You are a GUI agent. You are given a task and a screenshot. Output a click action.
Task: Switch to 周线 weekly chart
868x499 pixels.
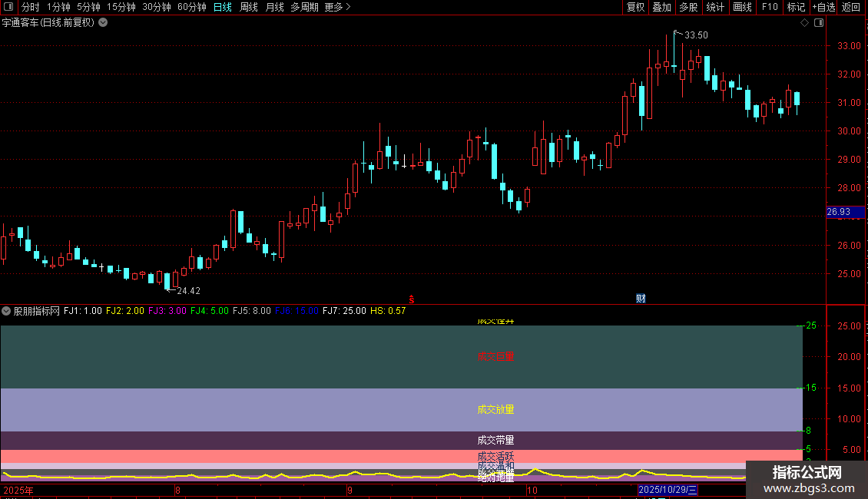(249, 7)
